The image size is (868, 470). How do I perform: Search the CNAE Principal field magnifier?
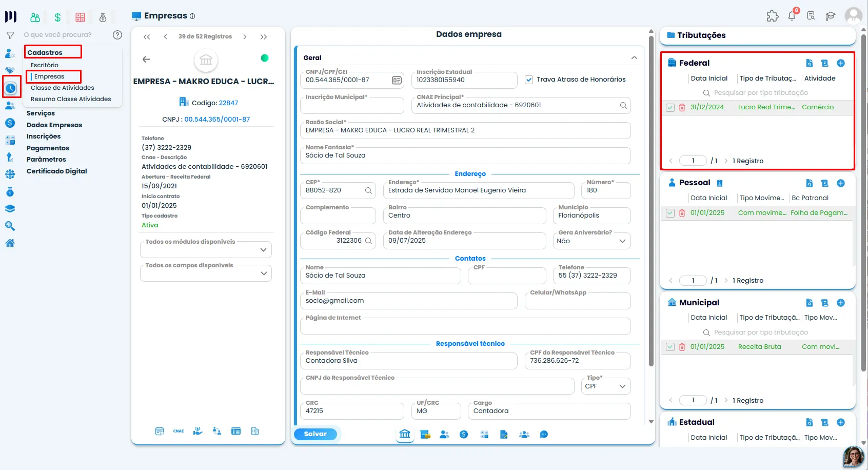623,106
